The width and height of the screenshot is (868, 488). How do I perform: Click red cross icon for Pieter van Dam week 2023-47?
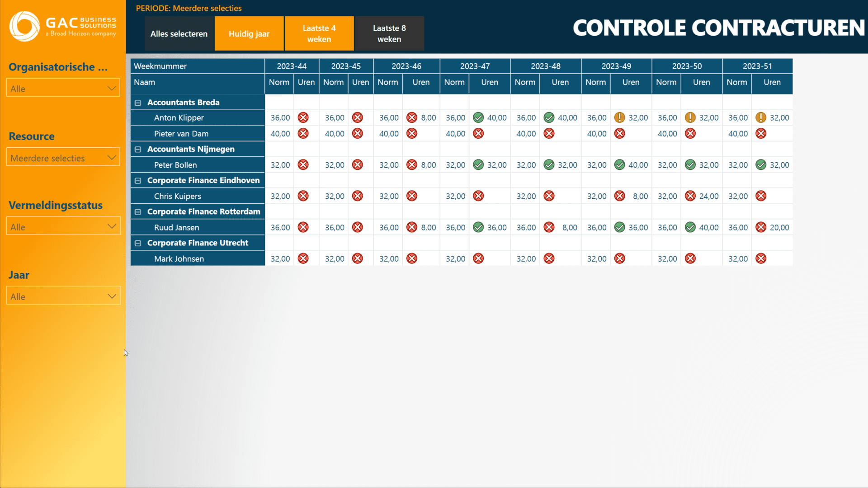click(x=478, y=134)
